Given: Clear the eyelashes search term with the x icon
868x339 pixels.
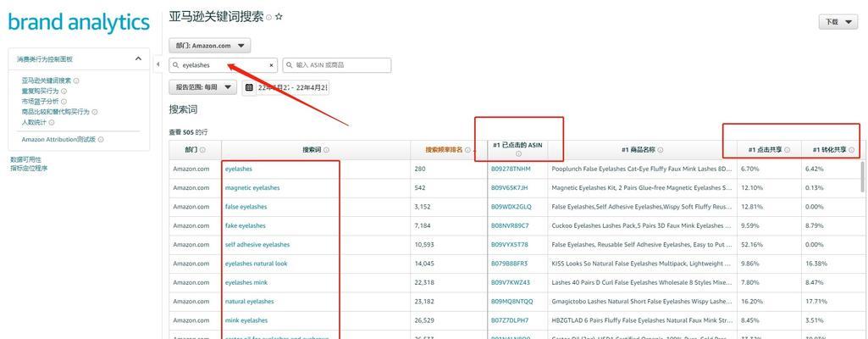Looking at the screenshot, I should 271,65.
